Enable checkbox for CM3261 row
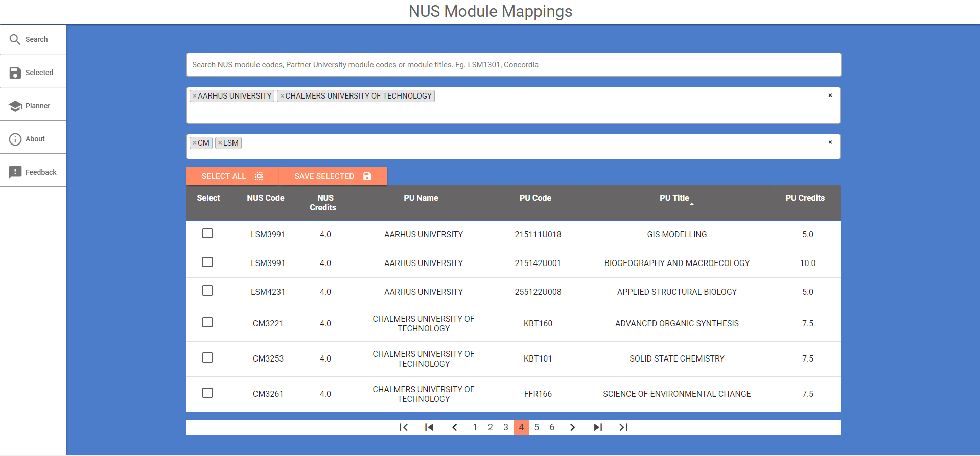The width and height of the screenshot is (980, 456). click(207, 393)
